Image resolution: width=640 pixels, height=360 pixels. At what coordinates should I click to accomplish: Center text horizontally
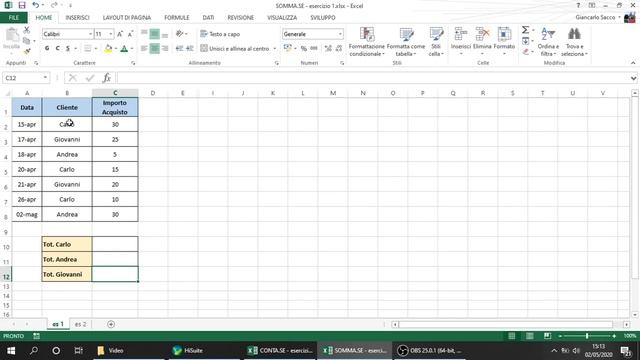[x=154, y=49]
